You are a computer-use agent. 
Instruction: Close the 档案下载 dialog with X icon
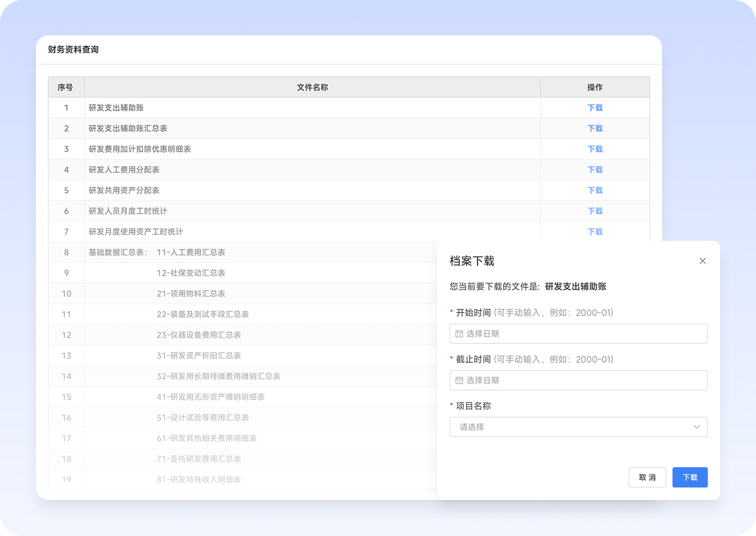[702, 261]
